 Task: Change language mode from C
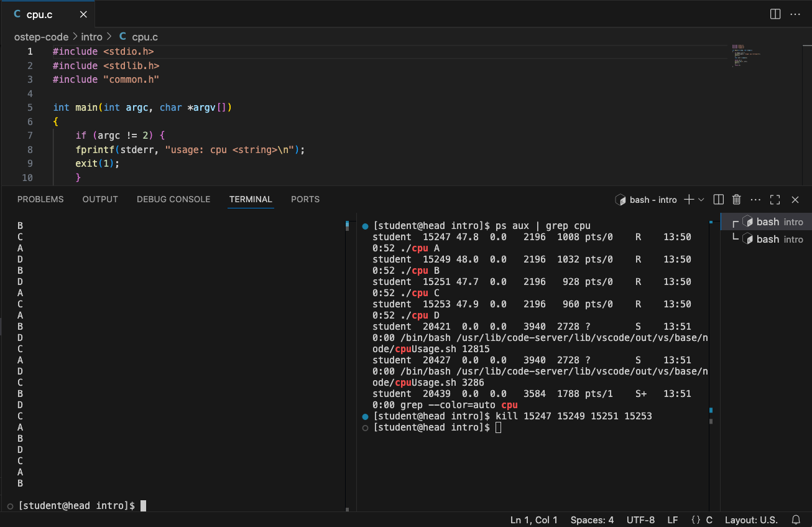[709, 520]
